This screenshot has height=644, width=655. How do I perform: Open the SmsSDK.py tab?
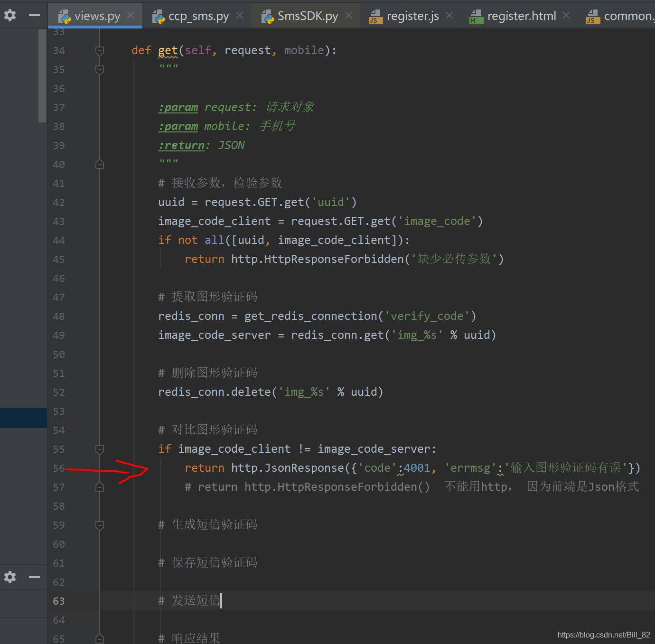307,16
